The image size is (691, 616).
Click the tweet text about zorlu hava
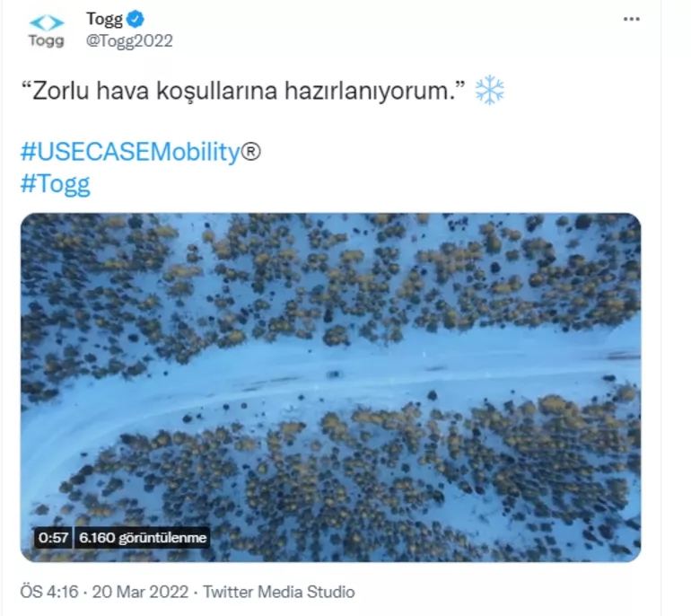pos(242,91)
